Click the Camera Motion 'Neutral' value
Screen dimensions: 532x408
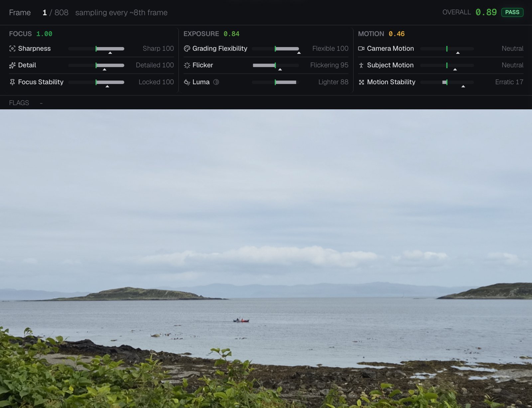point(512,49)
